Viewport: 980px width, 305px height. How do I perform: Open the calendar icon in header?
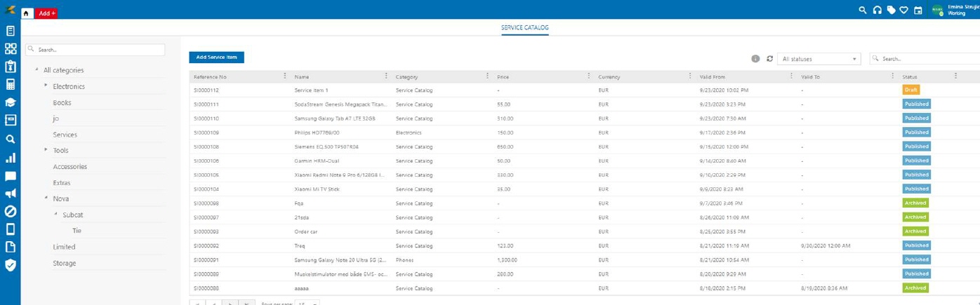click(918, 10)
